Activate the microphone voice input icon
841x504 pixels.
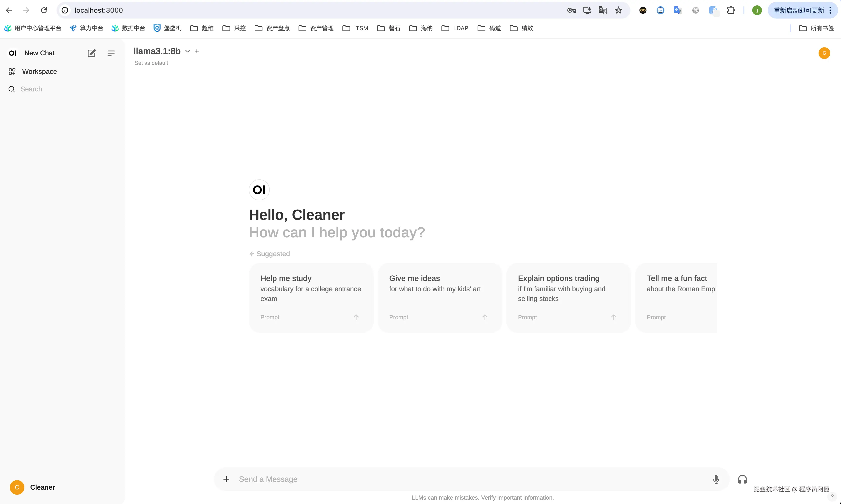click(x=716, y=479)
